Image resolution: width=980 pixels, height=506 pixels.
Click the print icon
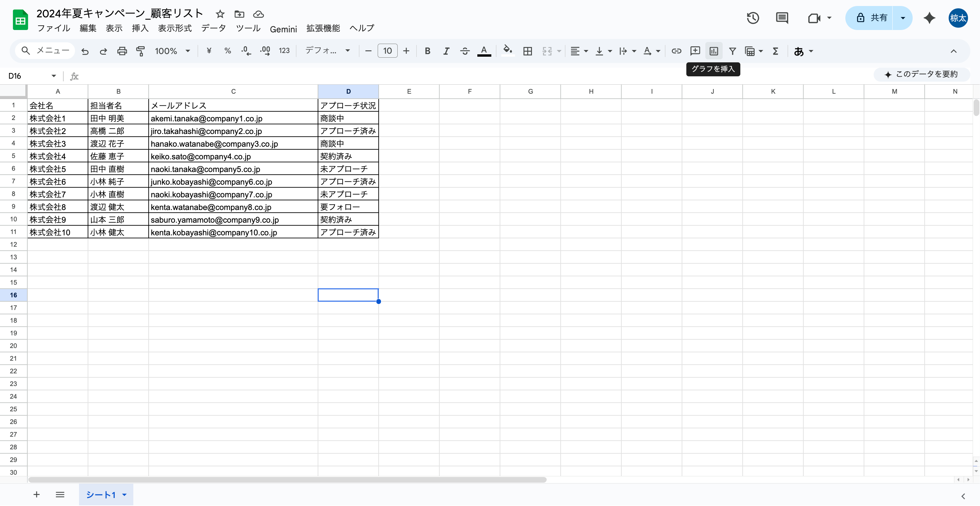[122, 51]
